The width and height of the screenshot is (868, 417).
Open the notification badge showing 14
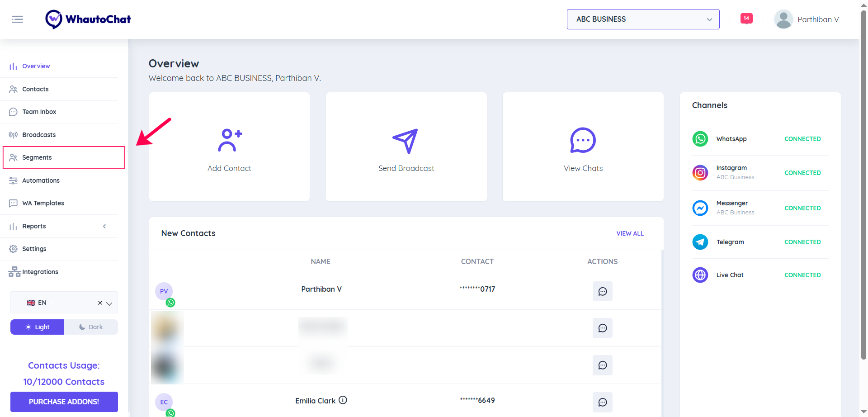point(746,19)
